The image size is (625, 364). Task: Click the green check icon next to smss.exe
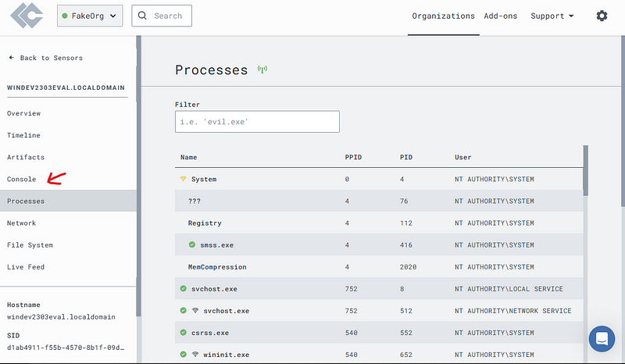click(192, 244)
